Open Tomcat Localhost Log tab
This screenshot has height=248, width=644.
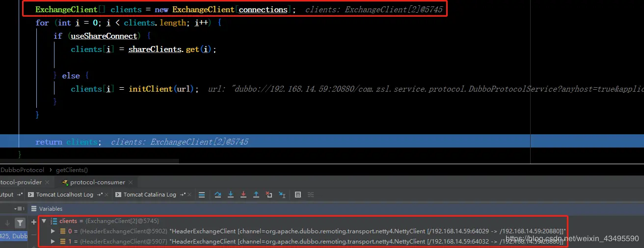(64, 195)
